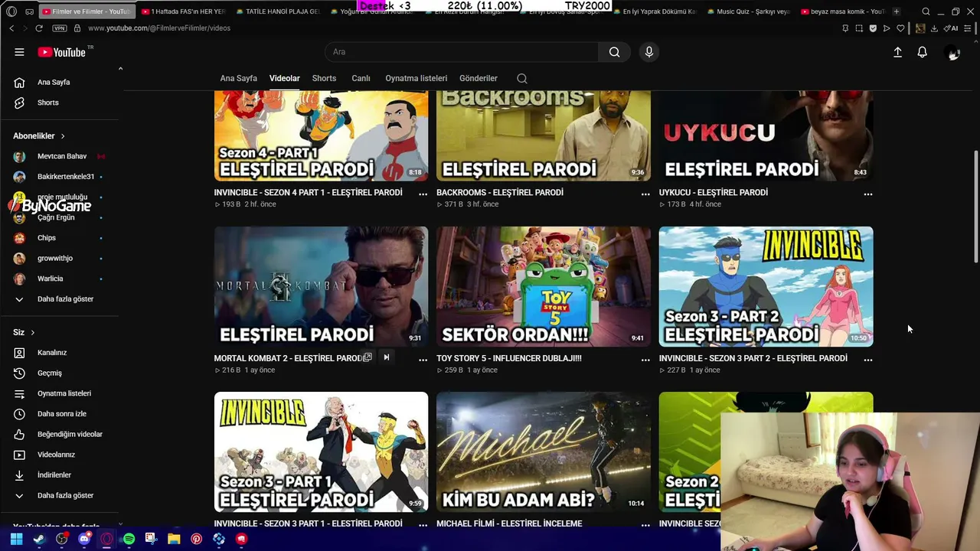Open Pinterest from the taskbar
This screenshot has height=551, width=980.
coord(196,539)
